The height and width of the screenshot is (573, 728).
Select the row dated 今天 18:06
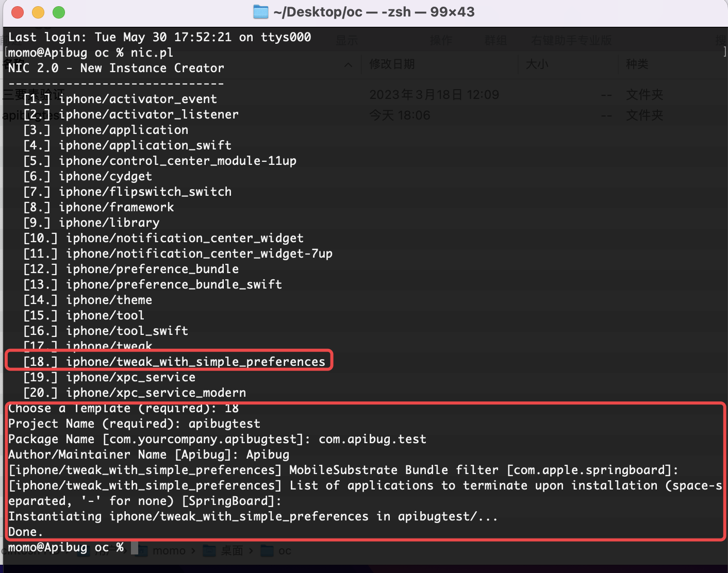point(400,115)
